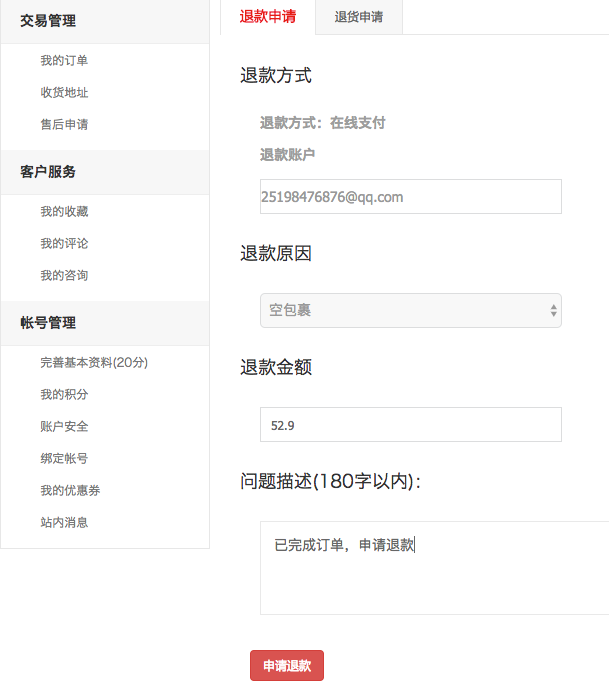Open 账户安全 settings

pos(64,427)
